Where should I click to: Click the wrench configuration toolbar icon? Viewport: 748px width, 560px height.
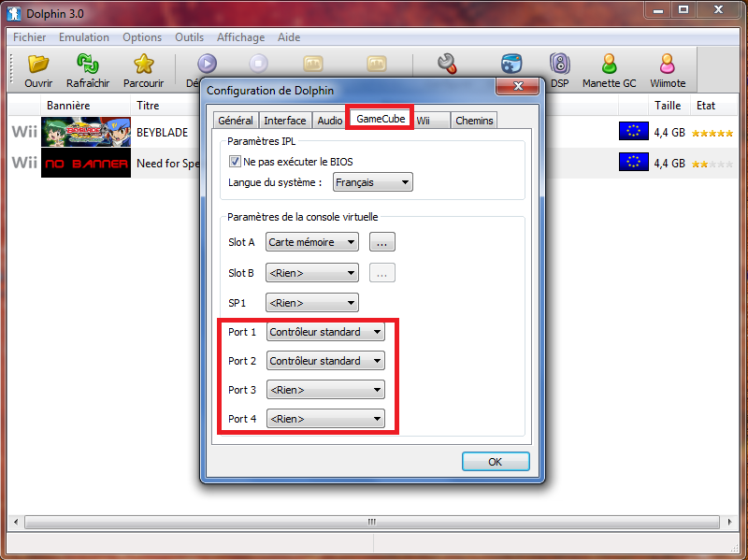[x=448, y=64]
